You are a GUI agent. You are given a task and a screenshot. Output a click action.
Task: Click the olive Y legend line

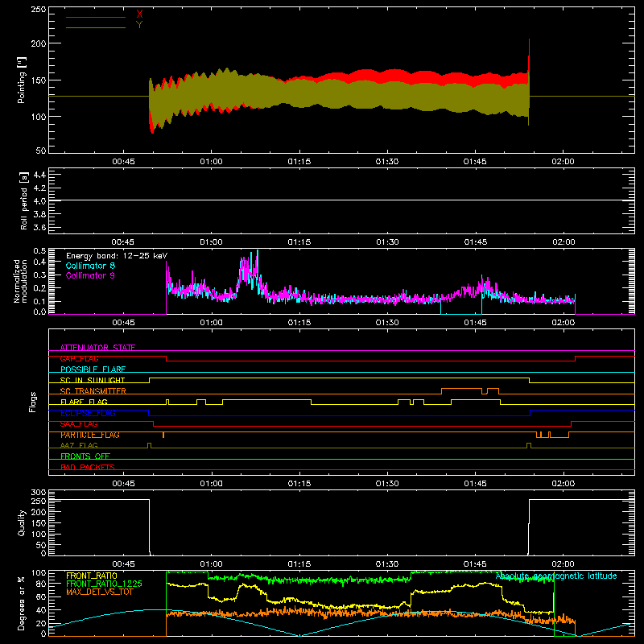[96, 27]
